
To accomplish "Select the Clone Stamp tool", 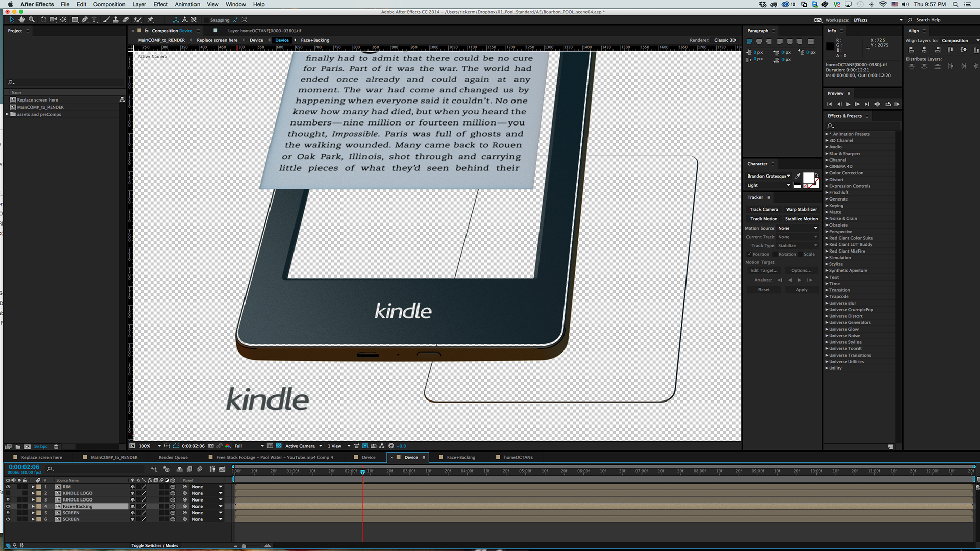I will tap(116, 20).
